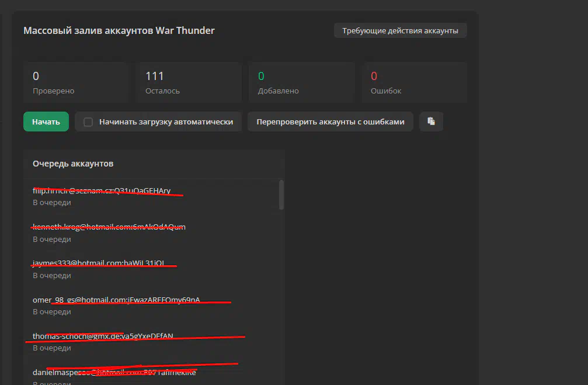The image size is (588, 385).
Task: Enable "Начинать загрузку автоматически" checkbox
Action: click(88, 122)
